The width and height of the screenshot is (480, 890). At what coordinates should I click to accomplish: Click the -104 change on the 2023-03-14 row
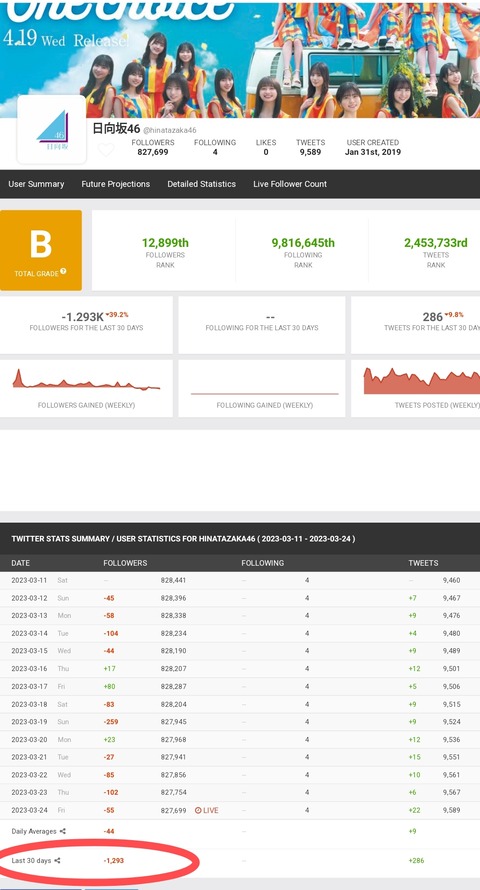tap(111, 633)
